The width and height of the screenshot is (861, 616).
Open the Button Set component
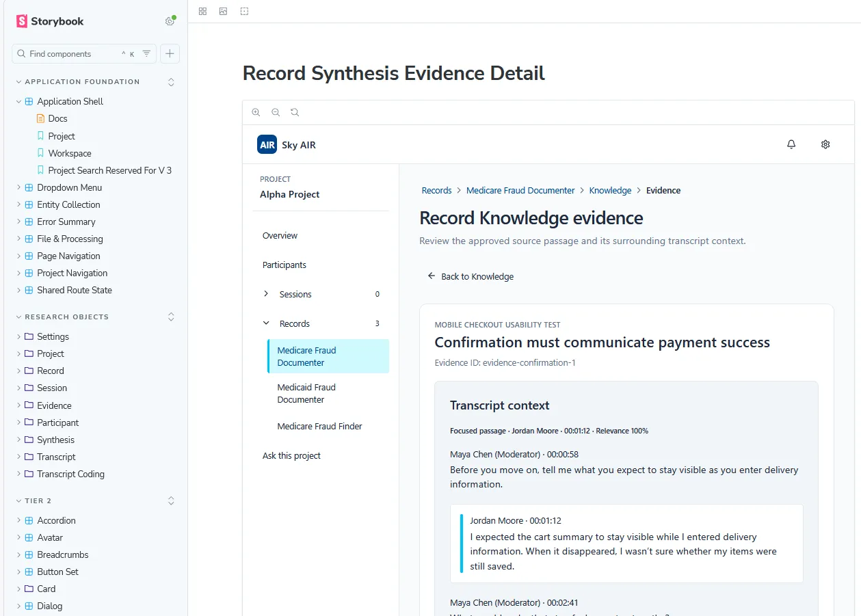click(57, 572)
